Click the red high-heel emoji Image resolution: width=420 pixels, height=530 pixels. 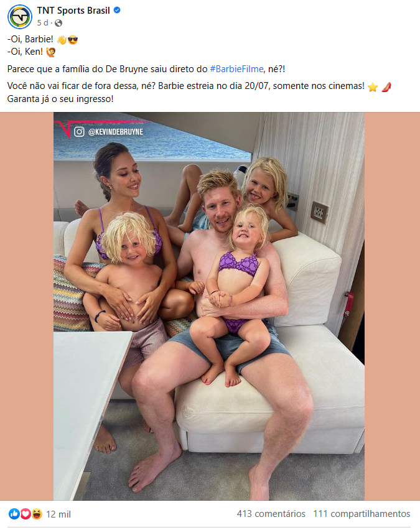(386, 87)
